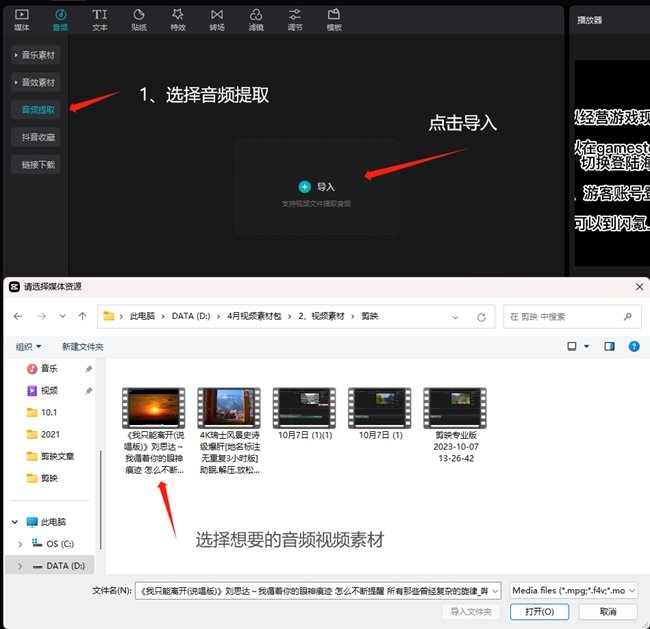The height and width of the screenshot is (629, 650).
Task: Expand the 音效素材 category
Action: pyautogui.click(x=35, y=82)
